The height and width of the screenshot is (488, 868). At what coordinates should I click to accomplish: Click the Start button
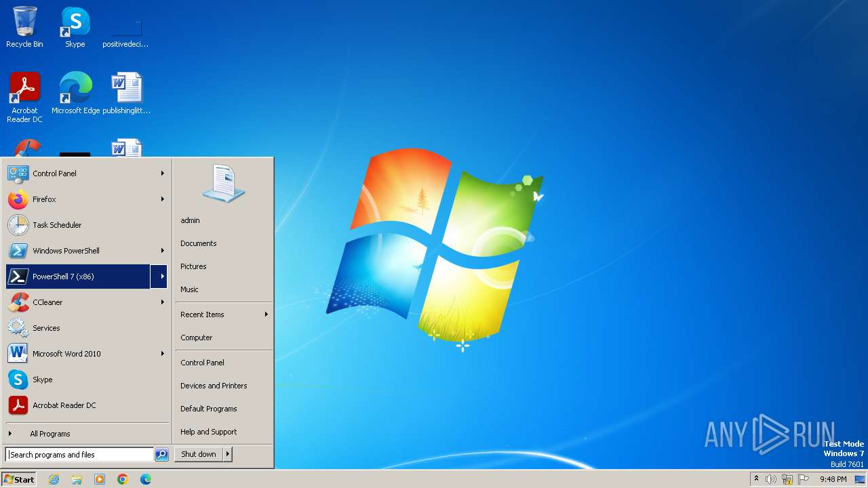(19, 479)
